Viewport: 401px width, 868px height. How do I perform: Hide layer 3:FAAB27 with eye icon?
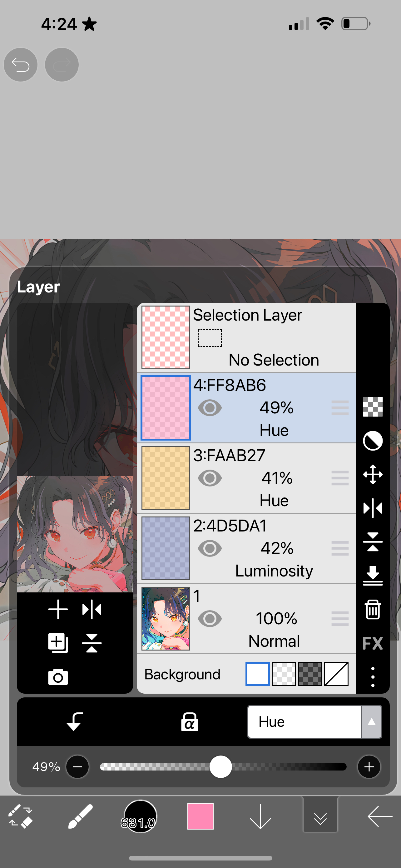(210, 478)
